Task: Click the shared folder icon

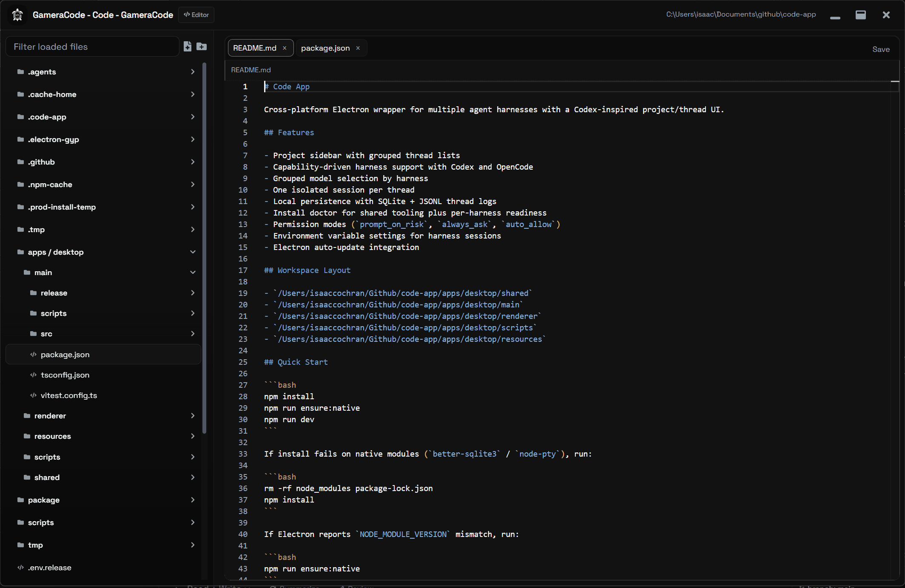Action: point(27,477)
